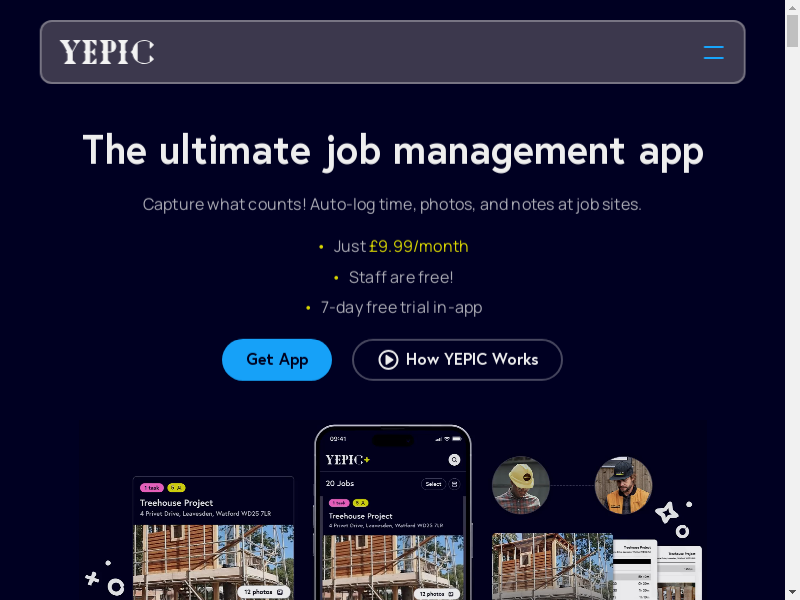This screenshot has height=600, width=800.
Task: Click the archive icon next to Select
Action: tap(454, 484)
